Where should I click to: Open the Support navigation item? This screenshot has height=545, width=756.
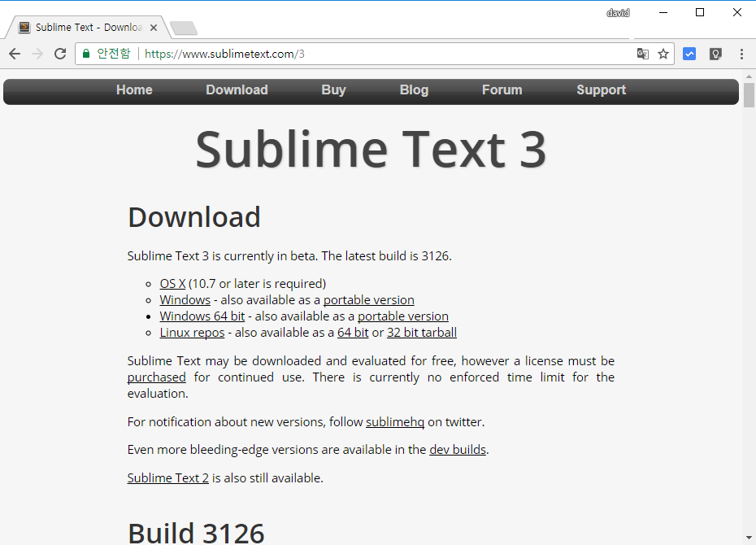pos(602,90)
